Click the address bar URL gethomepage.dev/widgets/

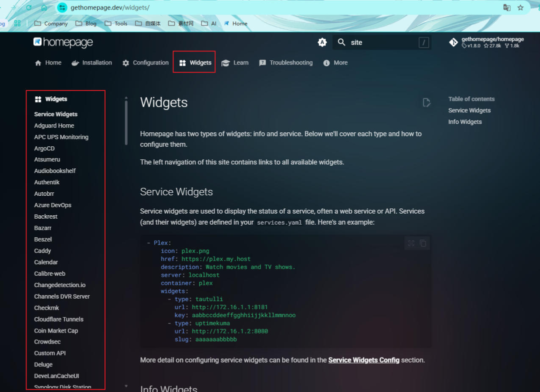[x=110, y=7]
